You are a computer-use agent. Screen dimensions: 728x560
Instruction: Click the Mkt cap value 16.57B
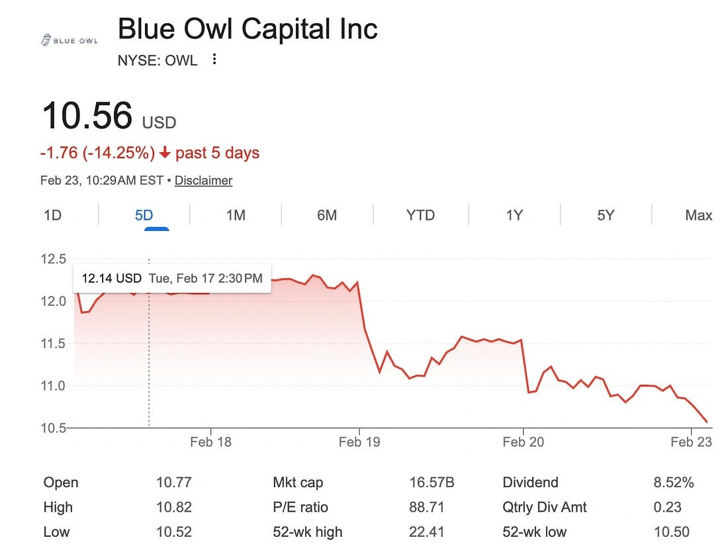pos(432,483)
